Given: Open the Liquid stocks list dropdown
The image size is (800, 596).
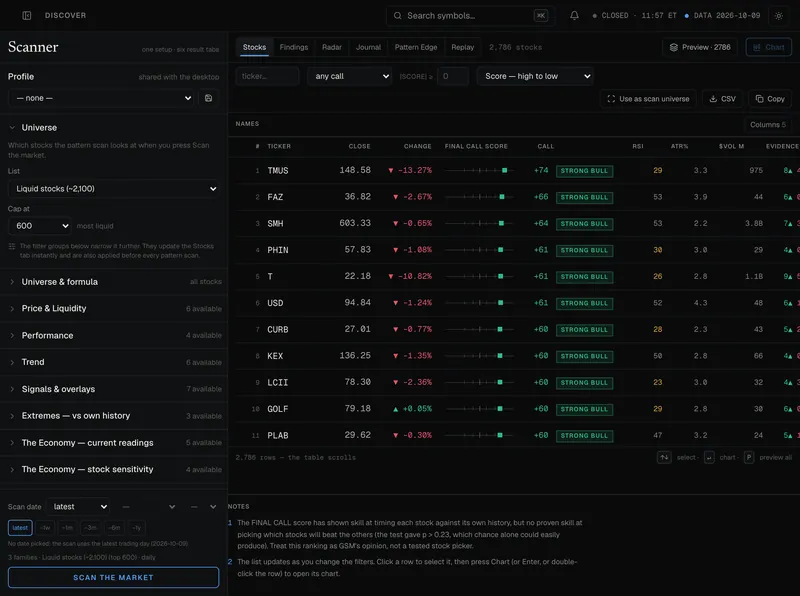Looking at the screenshot, I should 114,189.
